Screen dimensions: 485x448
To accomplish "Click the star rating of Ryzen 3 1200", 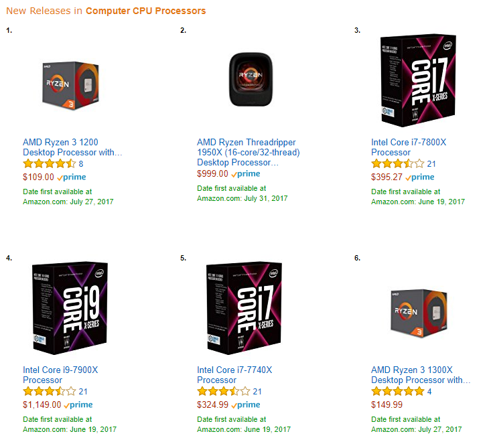I will click(x=50, y=163).
